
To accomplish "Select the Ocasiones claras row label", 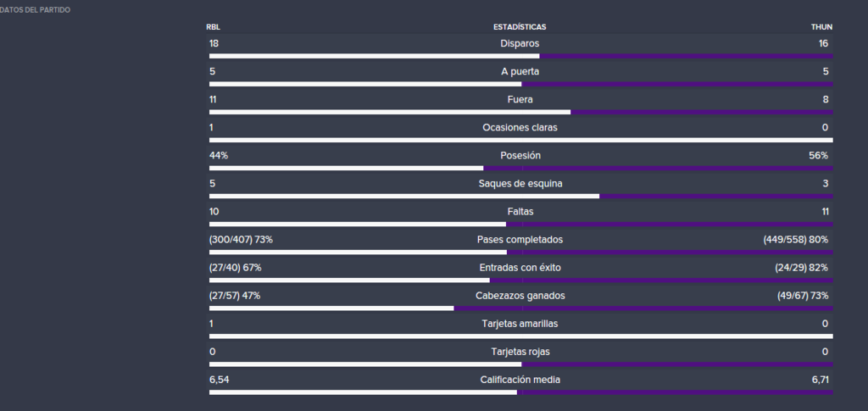I will (x=520, y=128).
